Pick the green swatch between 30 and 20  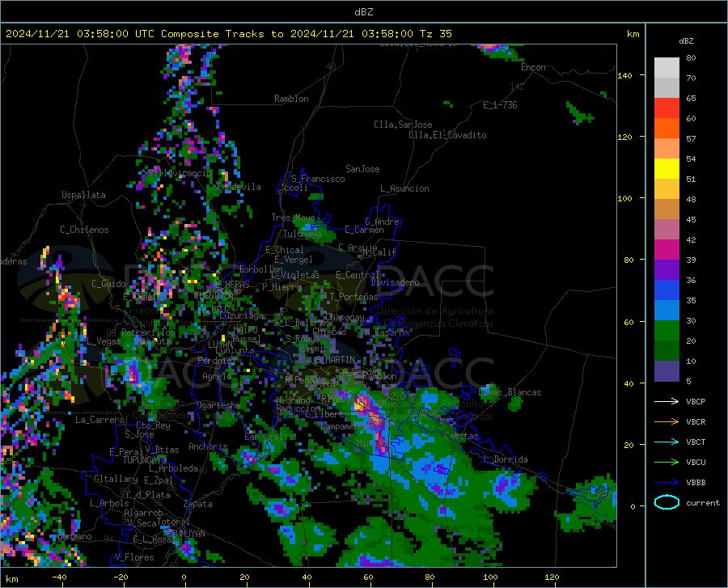667,331
